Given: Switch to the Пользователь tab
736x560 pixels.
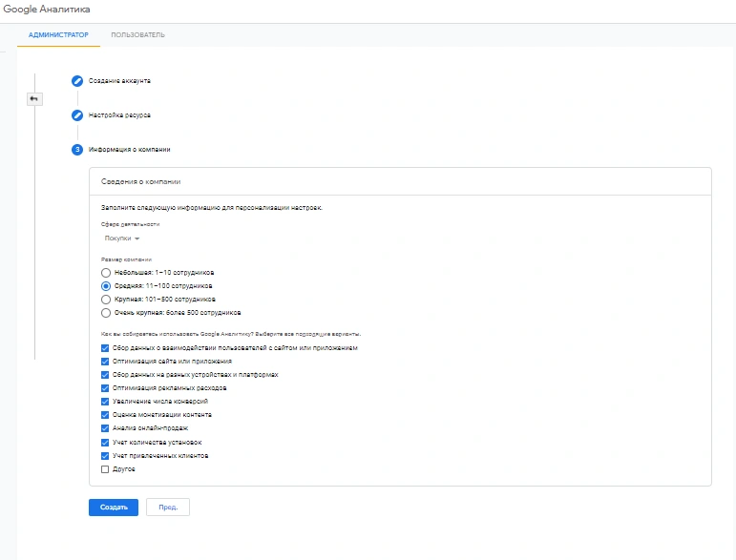Looking at the screenshot, I should [137, 35].
